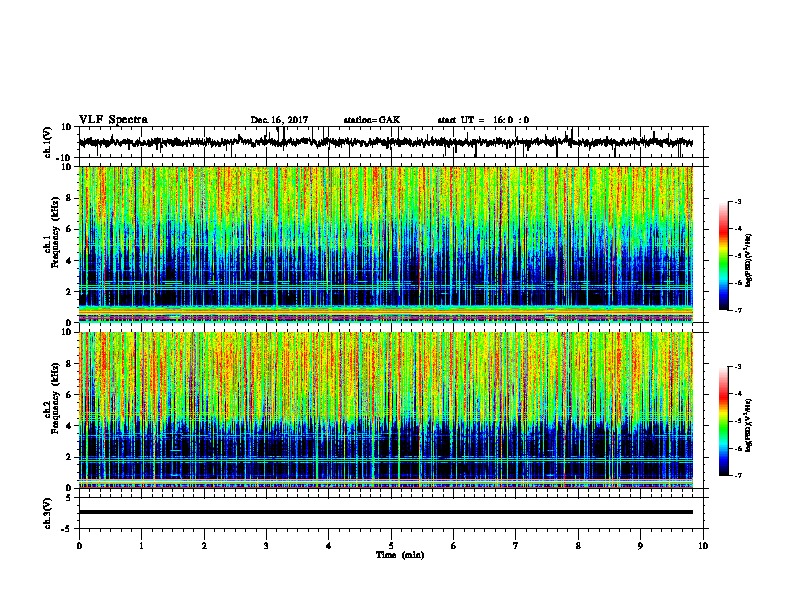Click the time axis tick label "5"
The width and height of the screenshot is (792, 612).
click(391, 546)
